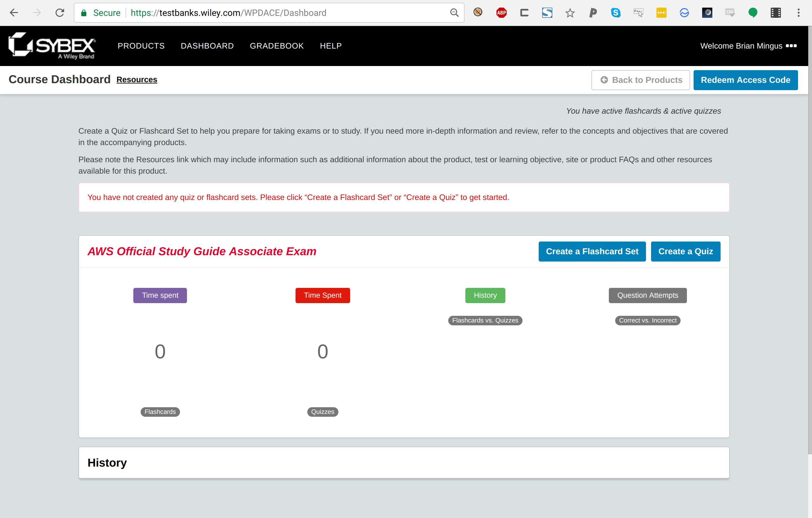Click the AWS Official Study Guide Associate Exam title
Image resolution: width=812 pixels, height=518 pixels.
coord(202,251)
